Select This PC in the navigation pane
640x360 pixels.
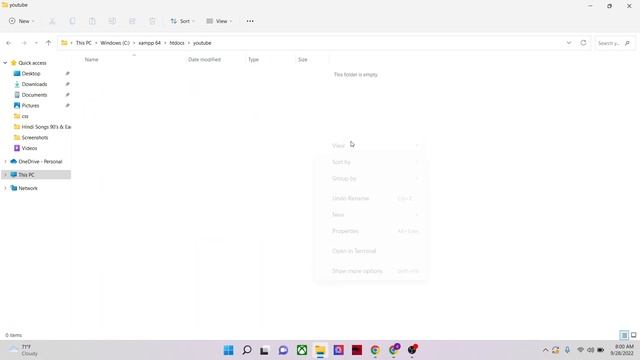(x=26, y=175)
